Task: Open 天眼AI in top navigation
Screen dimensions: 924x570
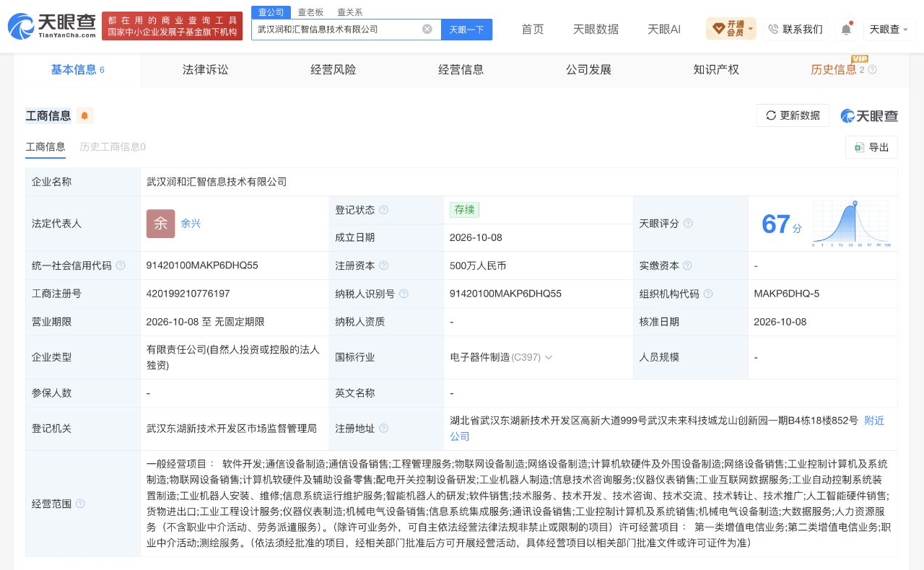Action: coord(664,30)
